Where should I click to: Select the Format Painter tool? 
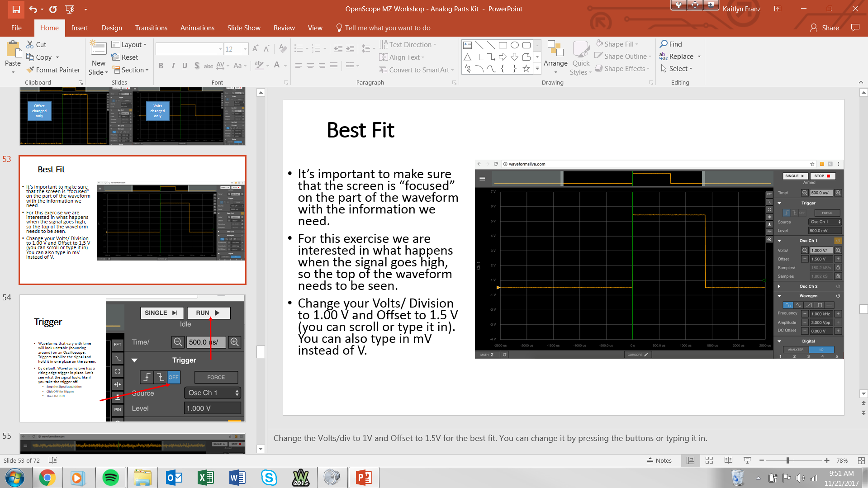53,70
